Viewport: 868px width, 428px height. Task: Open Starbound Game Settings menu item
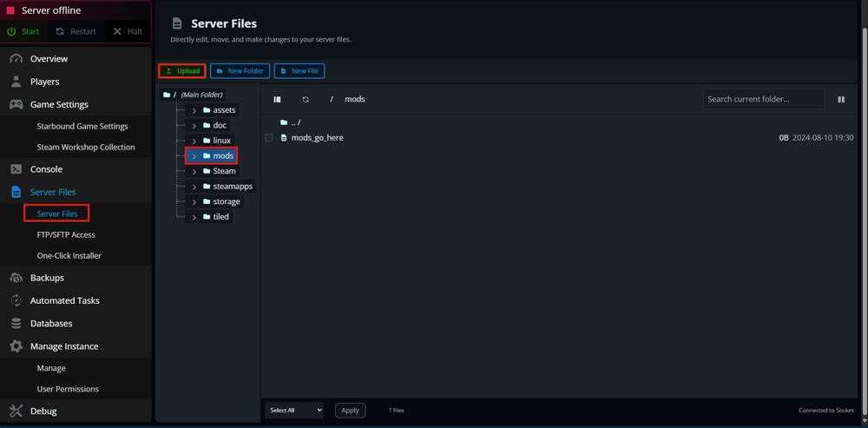82,126
